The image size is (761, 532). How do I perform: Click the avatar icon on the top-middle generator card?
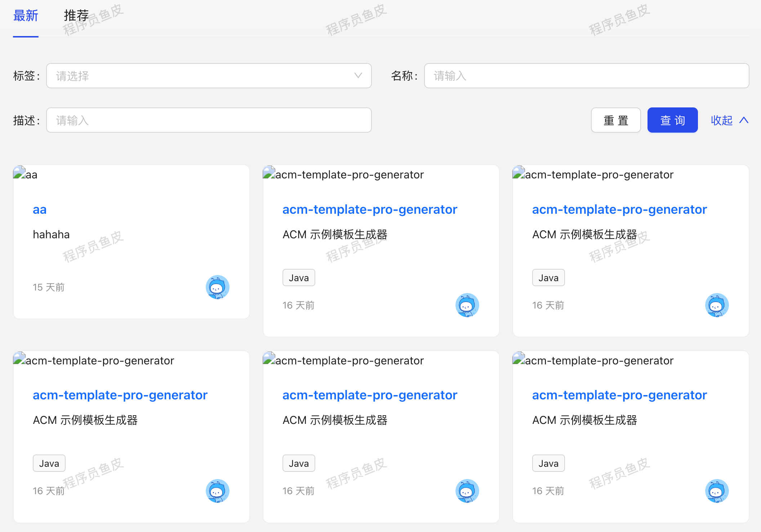click(467, 305)
